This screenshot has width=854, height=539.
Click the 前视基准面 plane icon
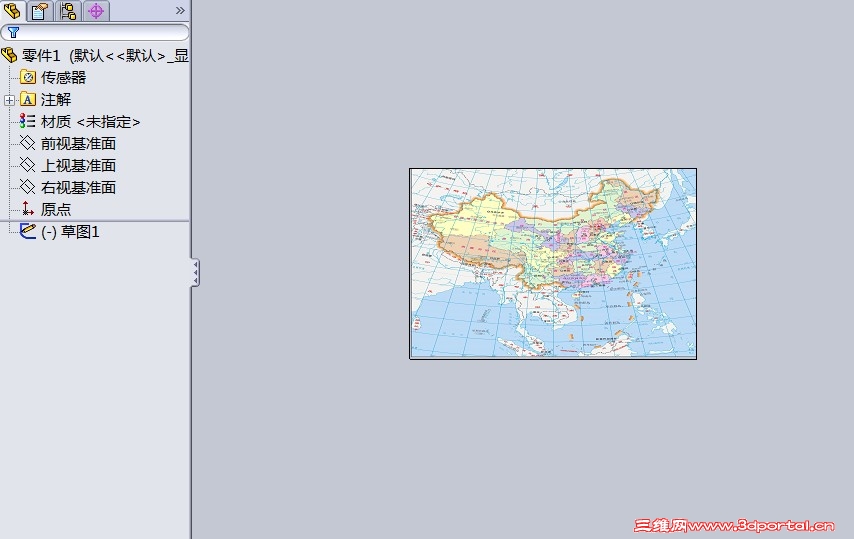coord(27,143)
